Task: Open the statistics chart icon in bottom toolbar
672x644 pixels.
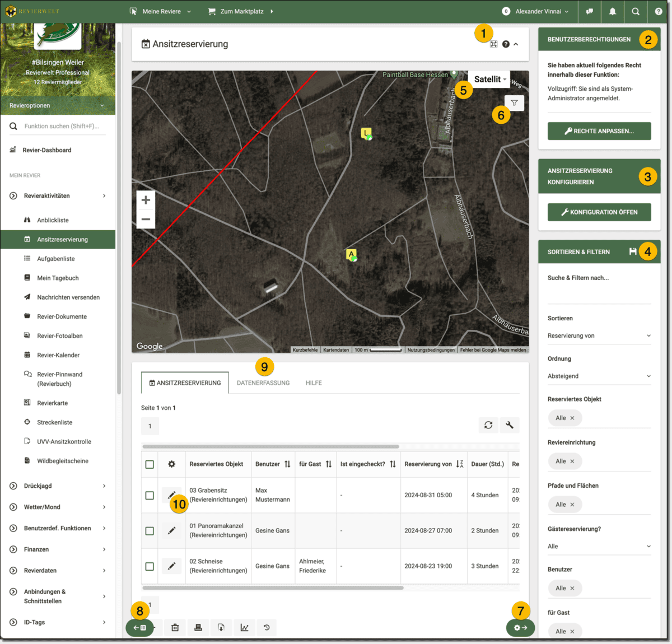Action: 244,628
